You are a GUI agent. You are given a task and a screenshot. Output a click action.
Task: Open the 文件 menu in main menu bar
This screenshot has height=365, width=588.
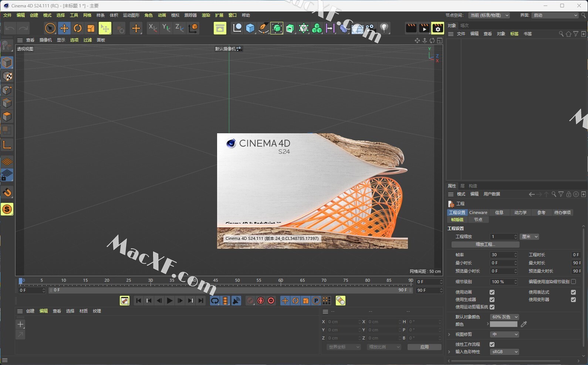click(7, 15)
